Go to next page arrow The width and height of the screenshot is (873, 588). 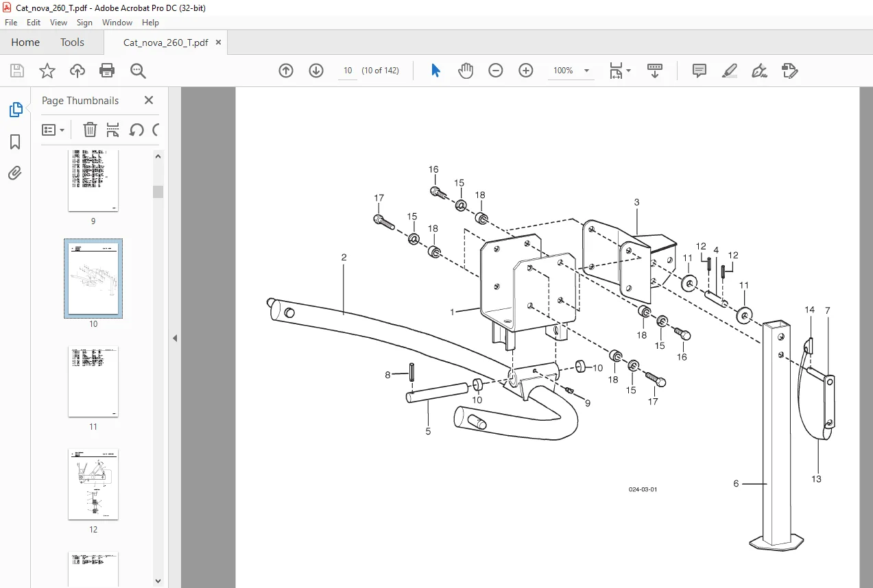coord(316,71)
